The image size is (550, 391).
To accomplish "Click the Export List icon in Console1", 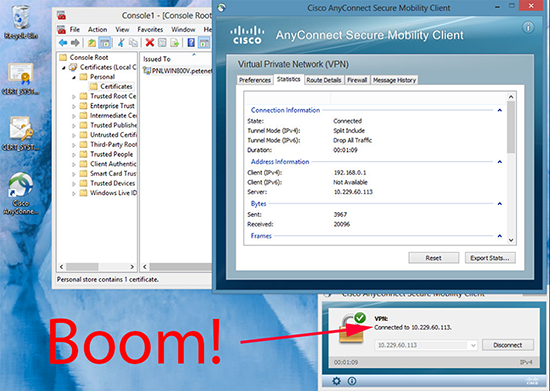I will click(174, 43).
